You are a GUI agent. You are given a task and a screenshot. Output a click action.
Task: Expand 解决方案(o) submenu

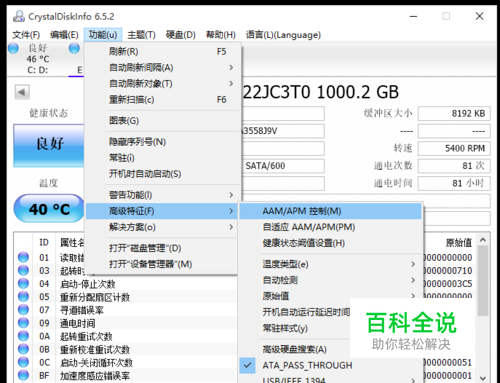pyautogui.click(x=163, y=227)
